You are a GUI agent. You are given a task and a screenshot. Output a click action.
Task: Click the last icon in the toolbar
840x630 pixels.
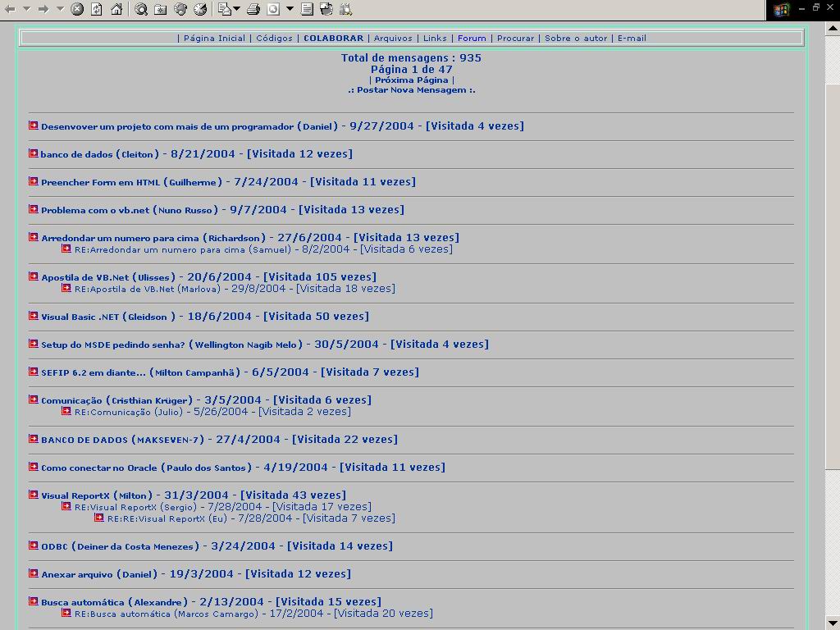346,9
